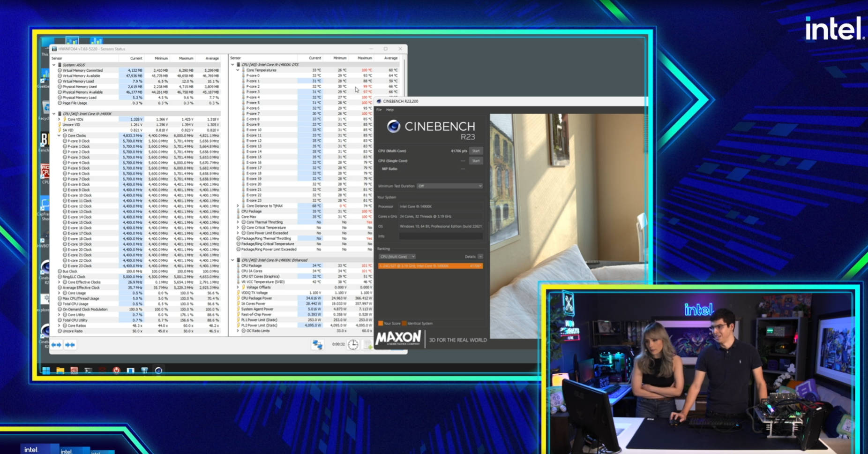This screenshot has height=454, width=868.
Task: Expand Core Effective Clocks node
Action: tap(59, 282)
